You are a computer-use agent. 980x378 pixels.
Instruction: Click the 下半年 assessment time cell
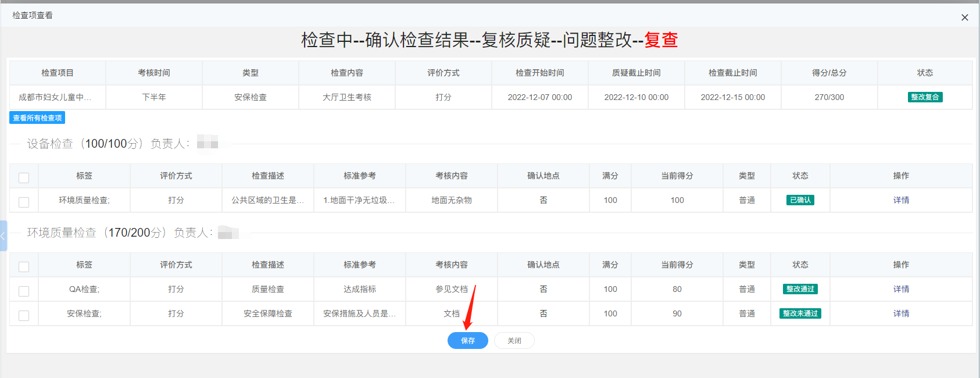click(154, 97)
